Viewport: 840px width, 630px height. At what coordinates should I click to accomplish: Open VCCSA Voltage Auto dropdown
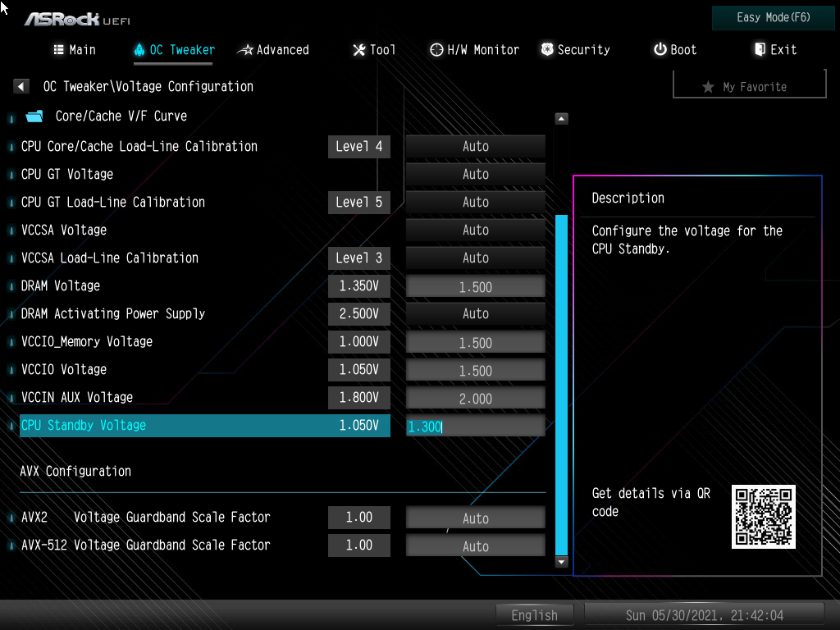coord(476,230)
